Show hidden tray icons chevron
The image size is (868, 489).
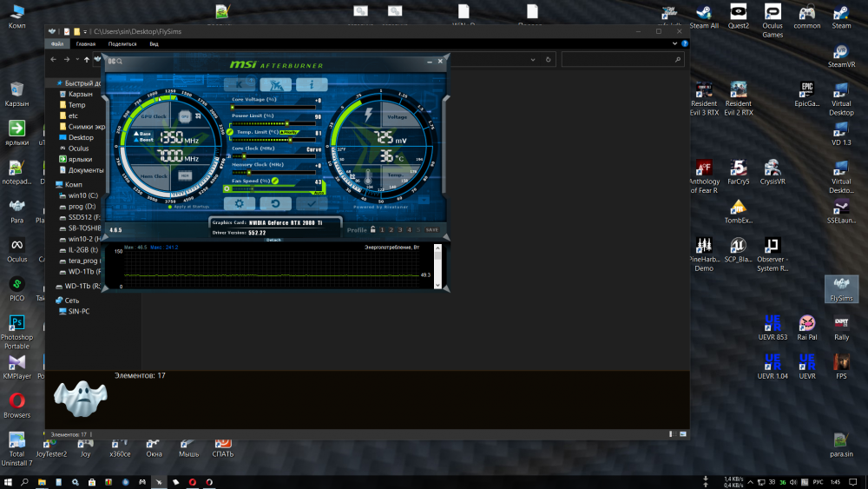point(750,482)
